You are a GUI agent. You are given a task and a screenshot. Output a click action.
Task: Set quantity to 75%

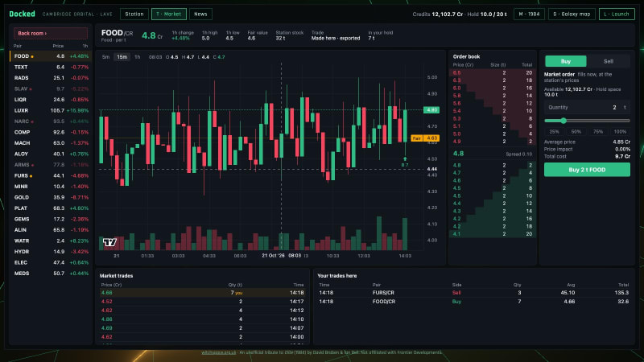click(598, 132)
